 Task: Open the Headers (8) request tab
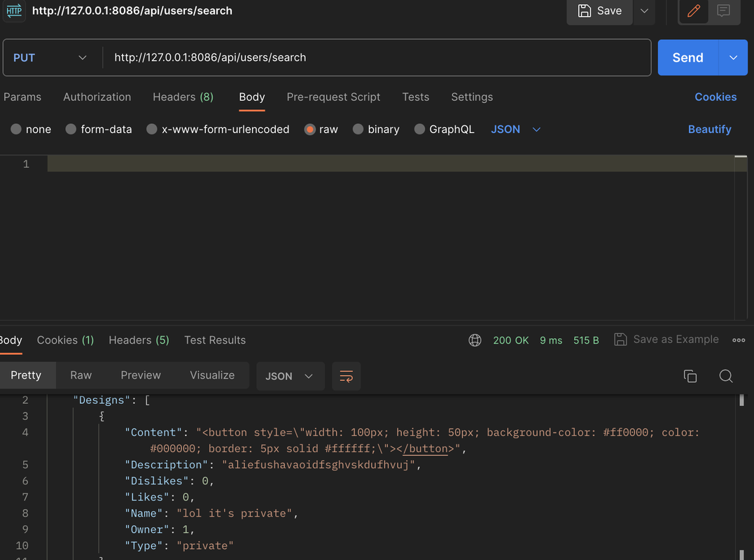(x=183, y=97)
